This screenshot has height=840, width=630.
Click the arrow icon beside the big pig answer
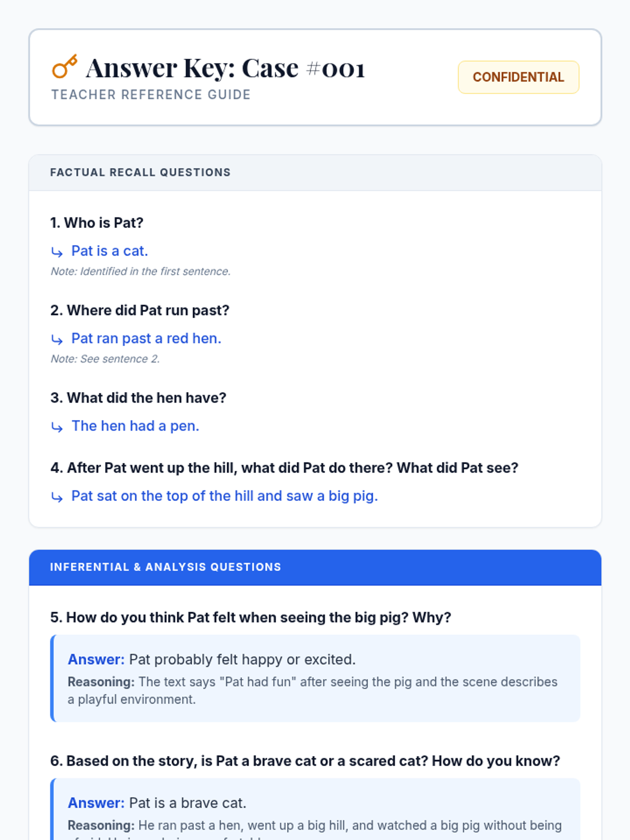click(57, 497)
